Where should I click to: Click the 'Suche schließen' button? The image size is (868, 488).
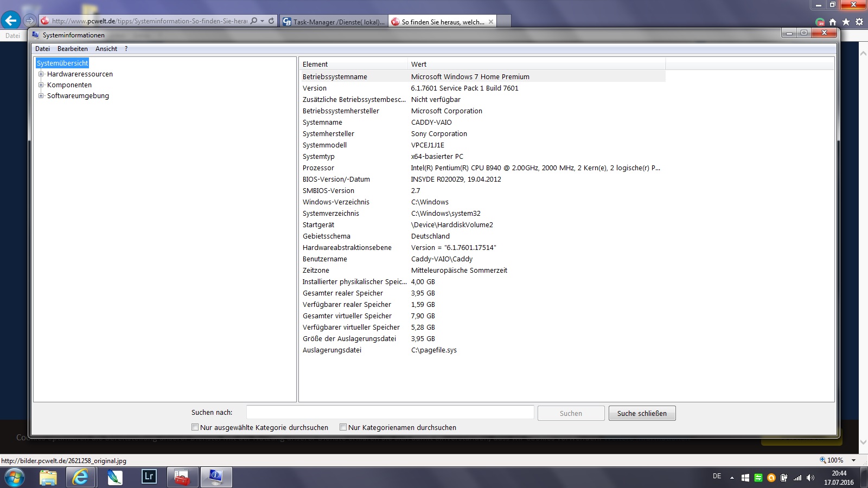coord(642,413)
